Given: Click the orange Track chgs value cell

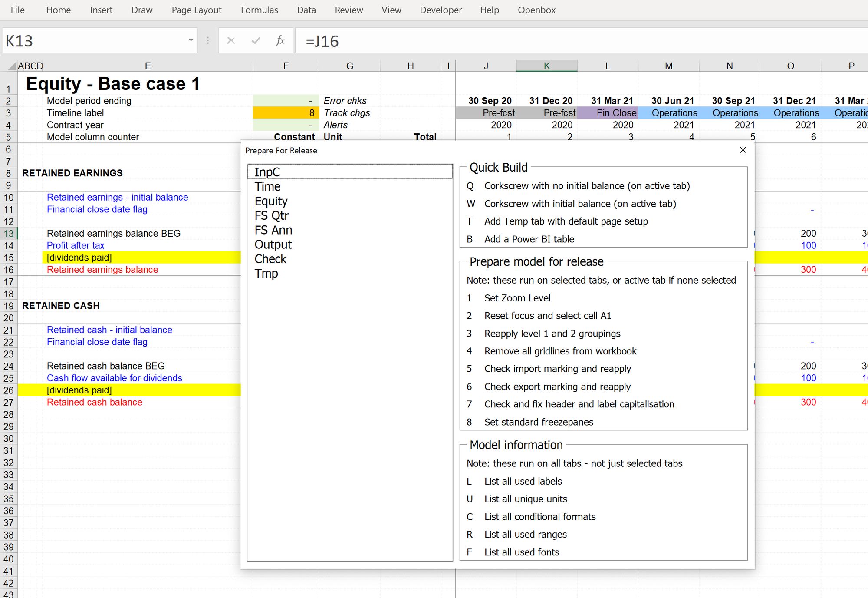Looking at the screenshot, I should pos(286,113).
